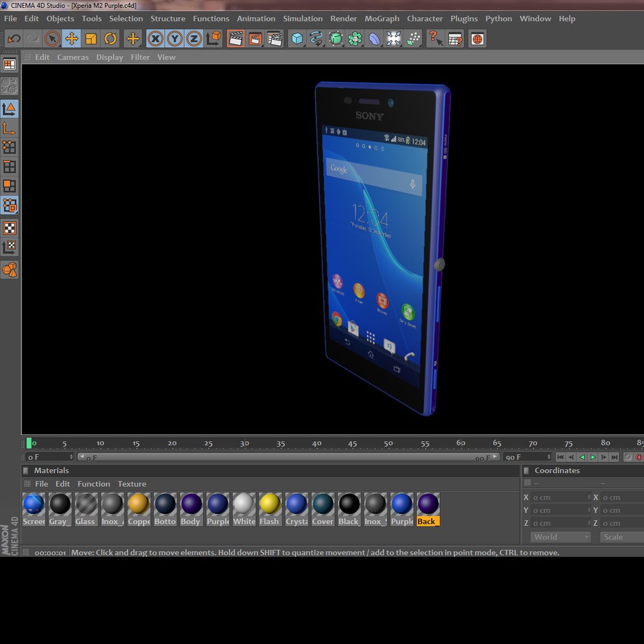The image size is (644, 644).
Task: Open the Array modeling objects icon
Action: pos(355,39)
